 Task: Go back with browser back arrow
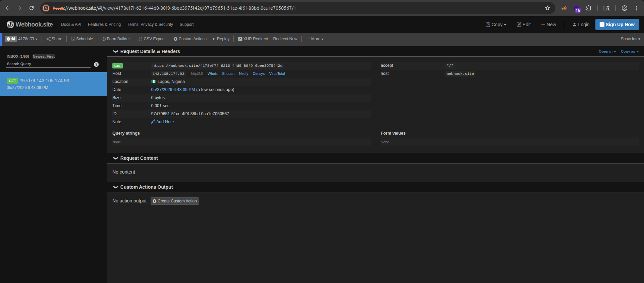(7, 8)
